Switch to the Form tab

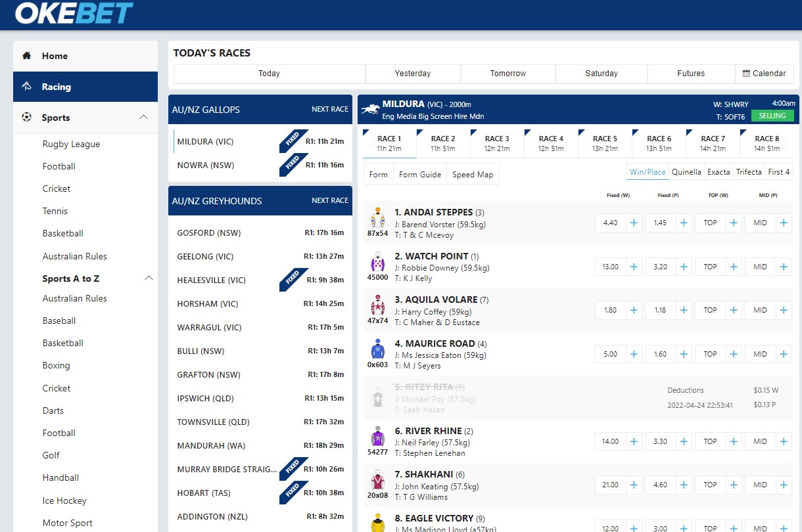point(379,175)
